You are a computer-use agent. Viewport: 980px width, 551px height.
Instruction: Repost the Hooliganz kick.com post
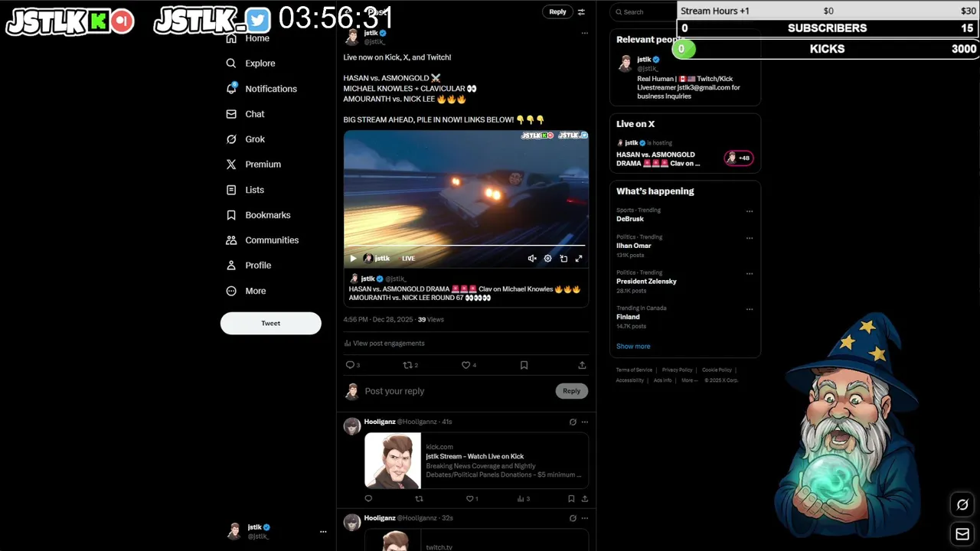[419, 499]
